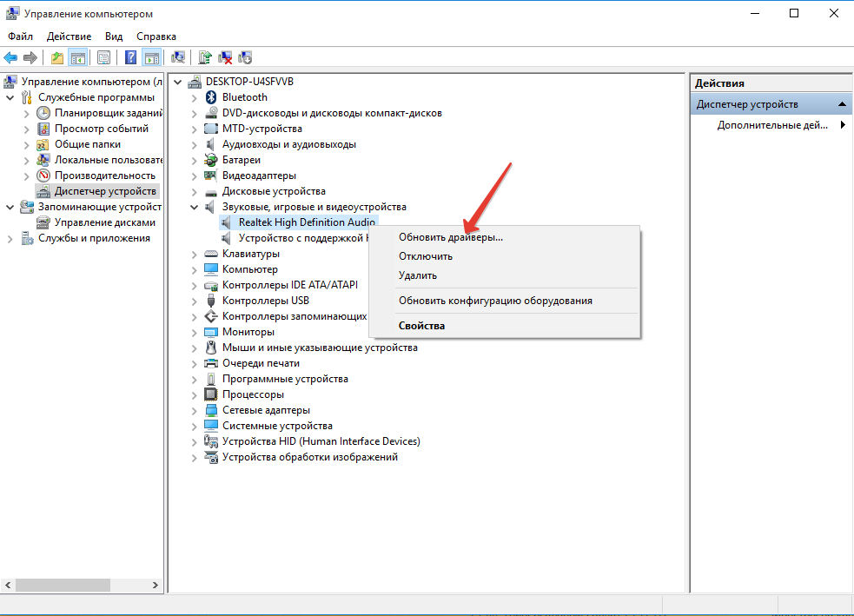Expand the Службы и приложения node
The height and width of the screenshot is (616, 854).
tap(10, 239)
